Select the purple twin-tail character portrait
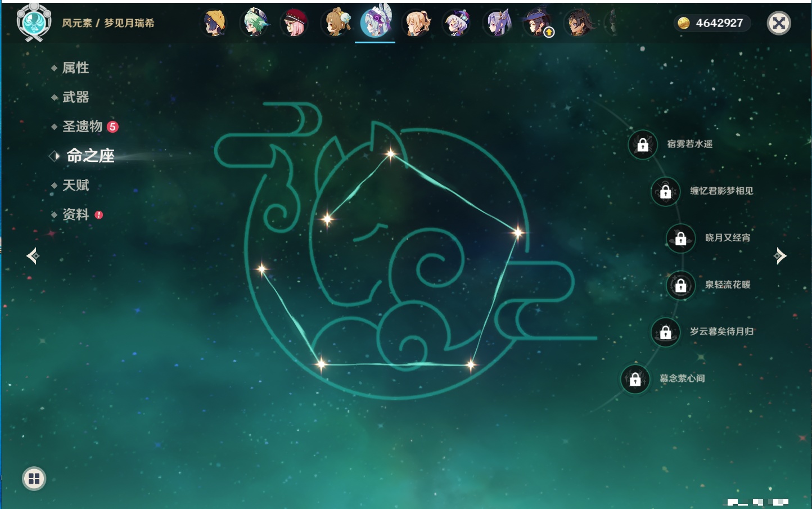 498,23
